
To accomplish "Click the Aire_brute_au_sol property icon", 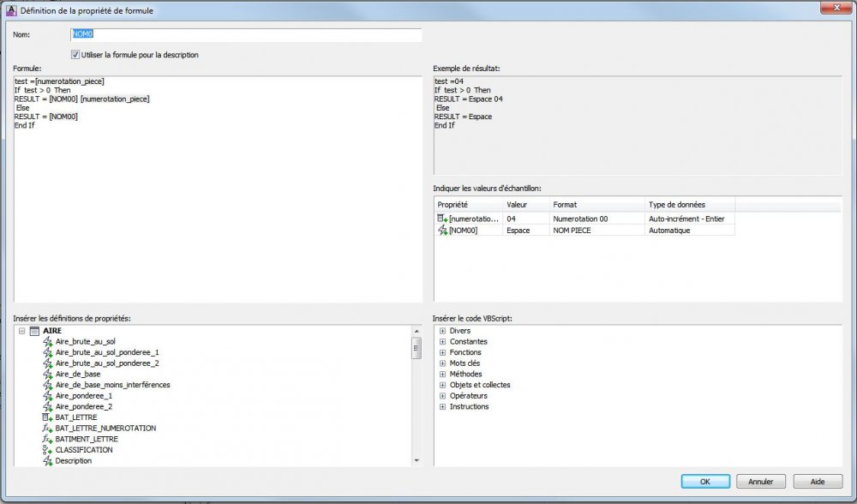I will [47, 342].
